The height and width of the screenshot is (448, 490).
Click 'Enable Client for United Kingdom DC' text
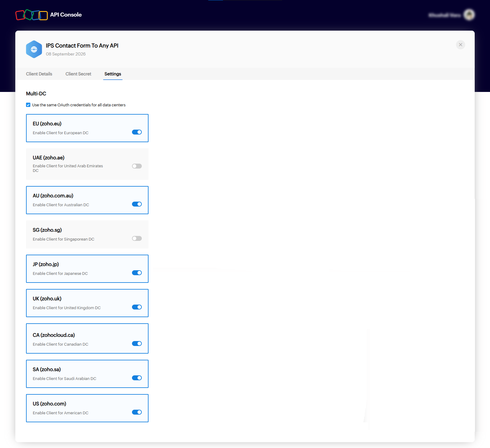[x=67, y=308]
